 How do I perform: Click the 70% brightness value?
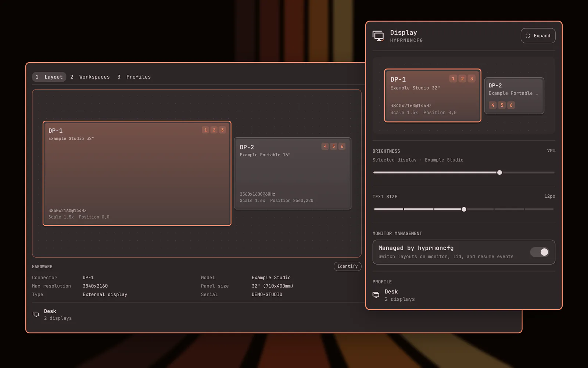[x=551, y=151]
